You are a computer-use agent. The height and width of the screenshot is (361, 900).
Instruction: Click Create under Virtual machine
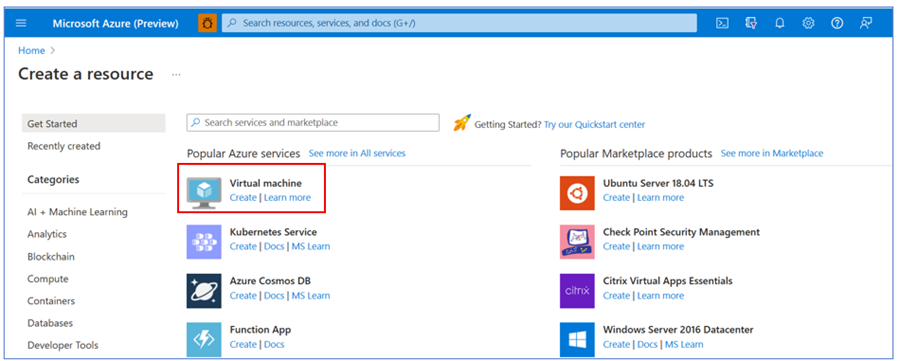(x=243, y=197)
